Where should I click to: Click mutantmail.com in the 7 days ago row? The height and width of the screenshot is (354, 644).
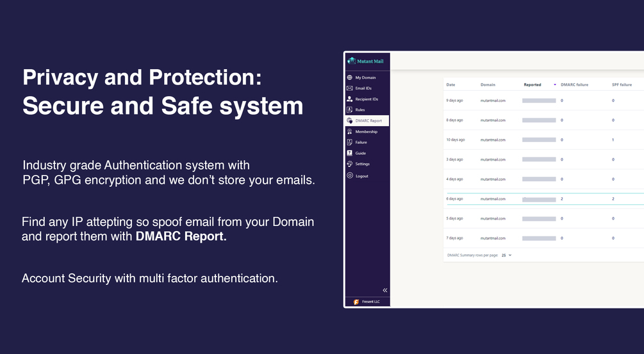pyautogui.click(x=493, y=238)
